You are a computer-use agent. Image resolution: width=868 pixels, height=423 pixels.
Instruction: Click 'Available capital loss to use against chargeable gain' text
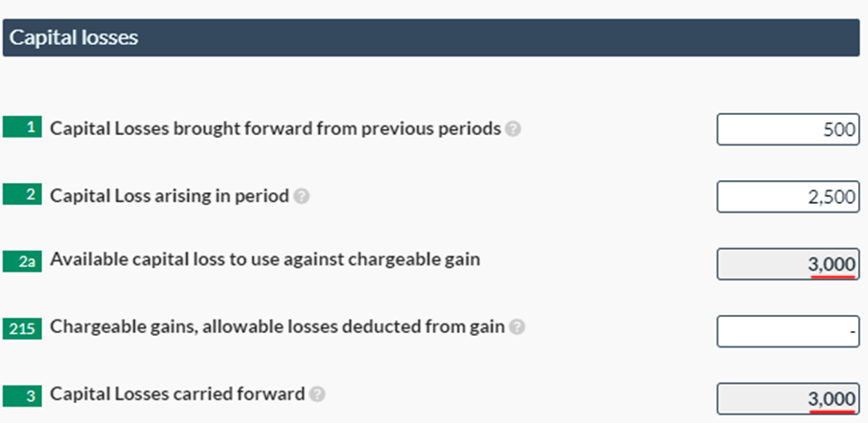pyautogui.click(x=264, y=260)
